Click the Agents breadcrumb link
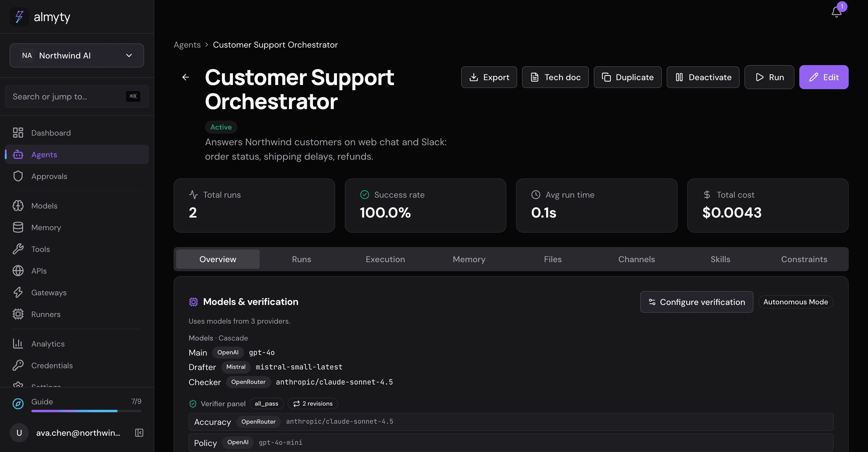Image resolution: width=868 pixels, height=452 pixels. [x=187, y=45]
